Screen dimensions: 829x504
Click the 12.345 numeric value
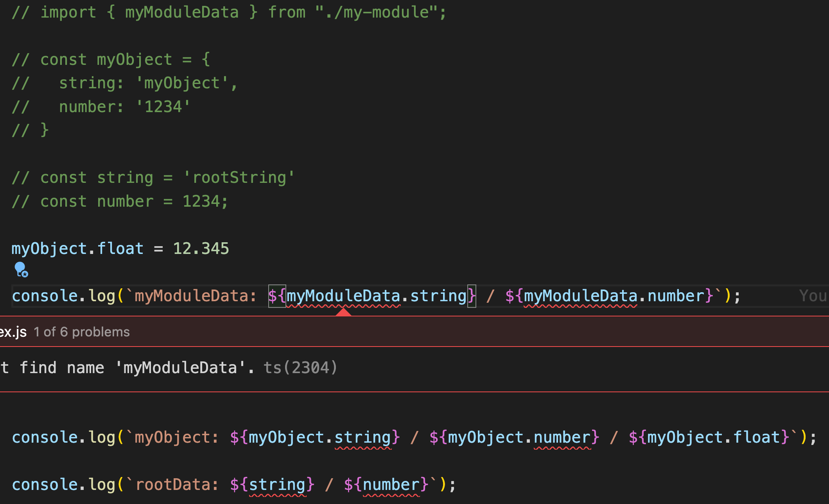tap(201, 249)
